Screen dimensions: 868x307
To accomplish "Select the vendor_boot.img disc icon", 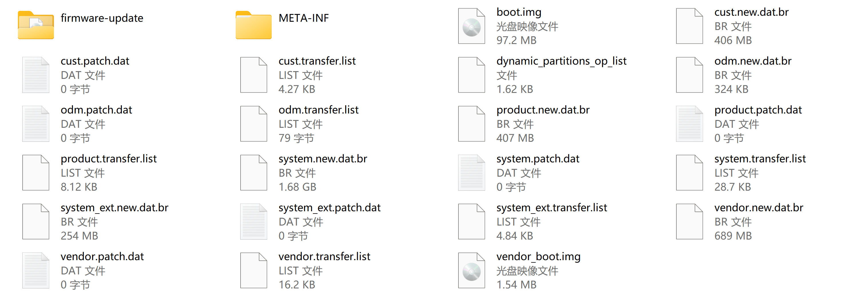I will [x=471, y=271].
